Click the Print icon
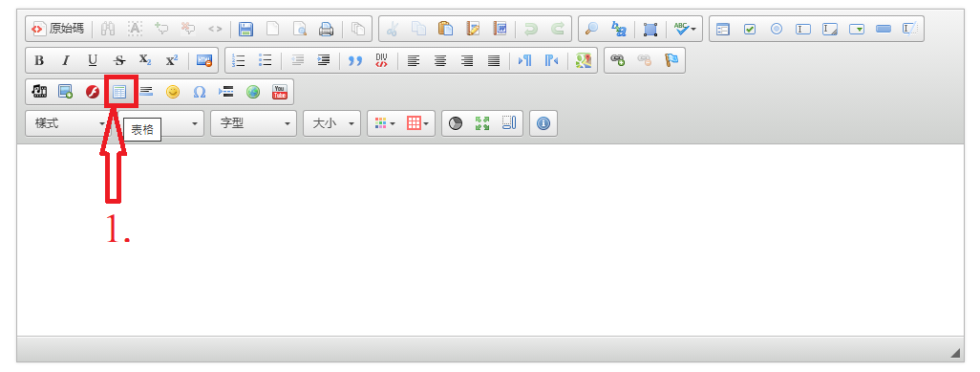 tap(327, 29)
